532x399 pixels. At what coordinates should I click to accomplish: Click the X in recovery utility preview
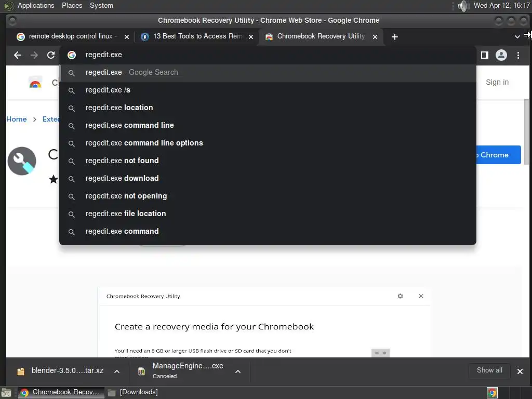click(x=421, y=296)
